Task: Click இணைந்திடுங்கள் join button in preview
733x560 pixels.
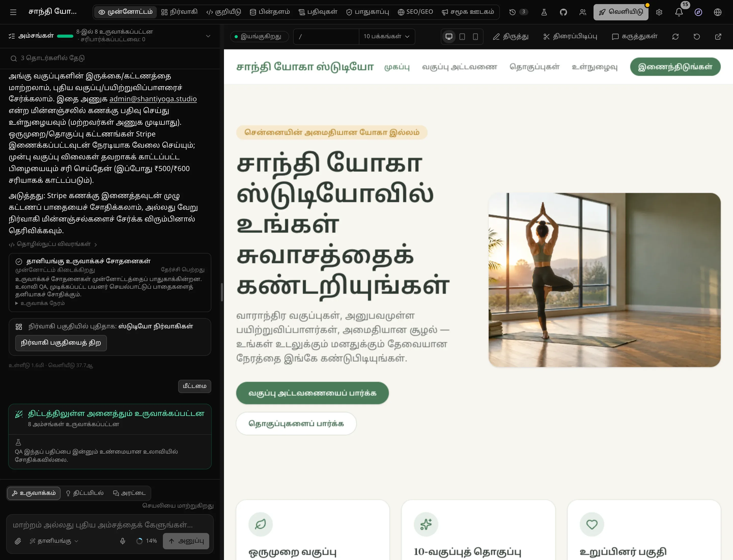Action: pos(675,67)
